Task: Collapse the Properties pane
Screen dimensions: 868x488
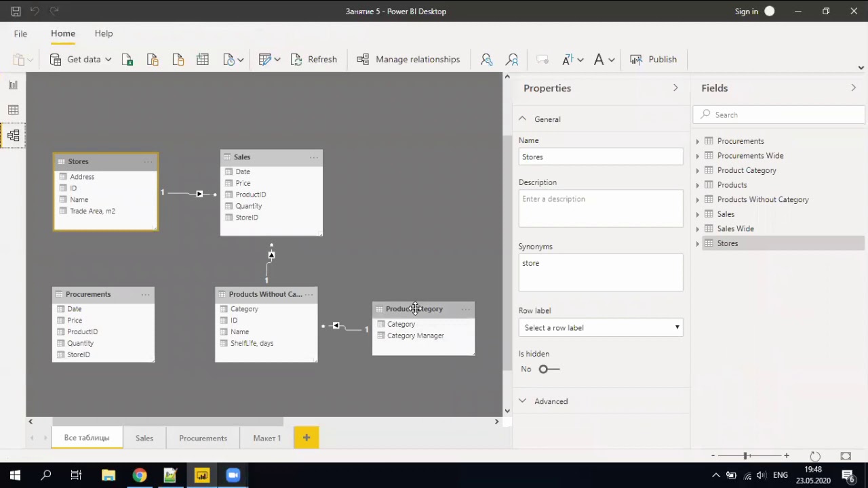Action: (675, 88)
